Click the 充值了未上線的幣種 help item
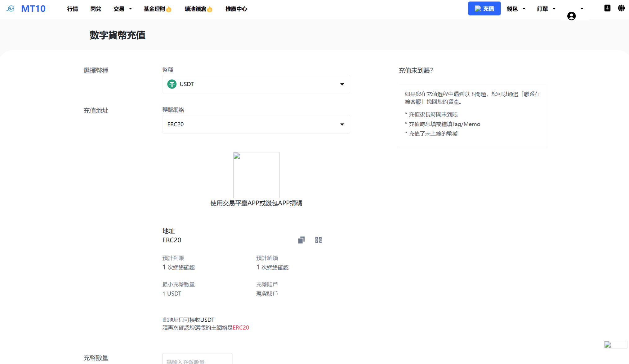The image size is (629, 364). tap(431, 134)
